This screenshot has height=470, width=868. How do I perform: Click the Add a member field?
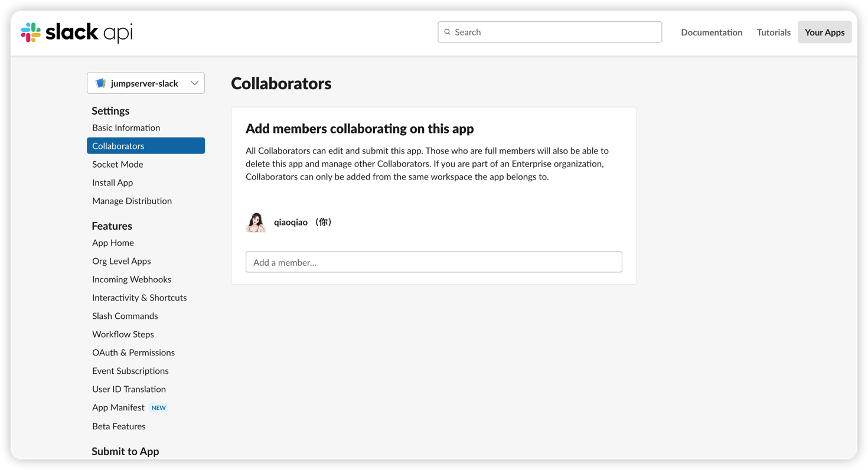[434, 262]
